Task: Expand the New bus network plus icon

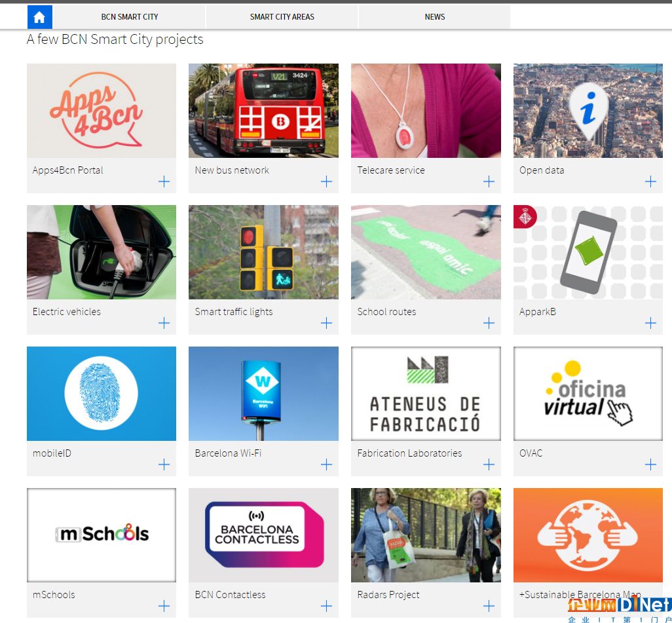Action: coord(327,181)
